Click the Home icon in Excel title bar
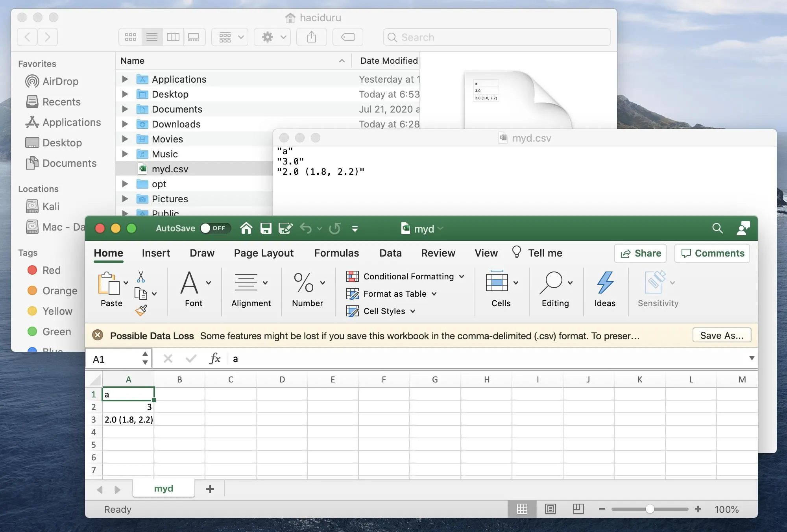 [246, 229]
